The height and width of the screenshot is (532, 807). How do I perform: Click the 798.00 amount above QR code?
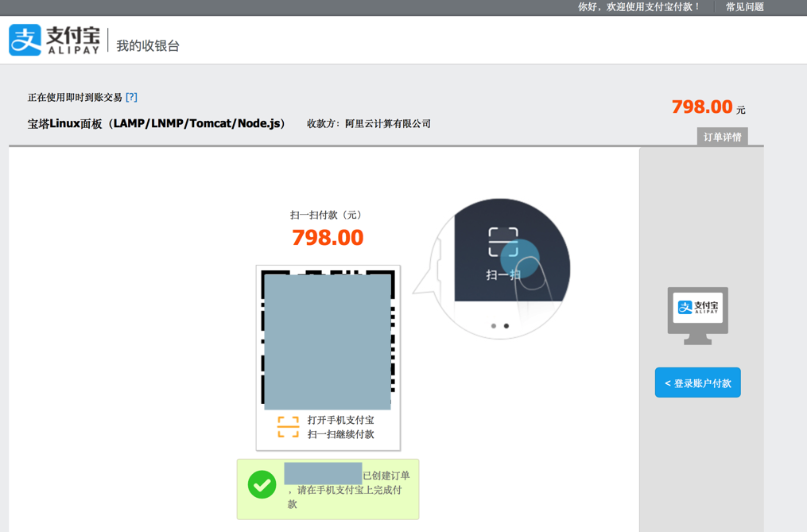click(328, 238)
